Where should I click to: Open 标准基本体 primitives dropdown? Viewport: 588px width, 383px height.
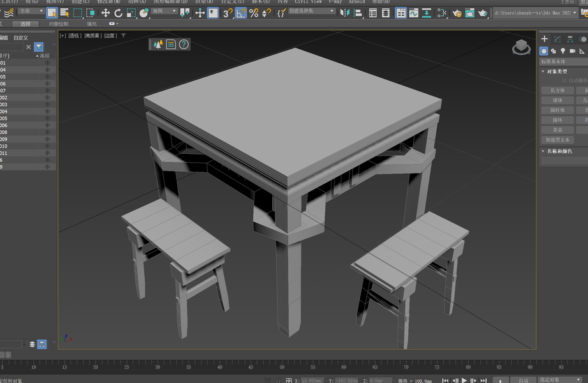[564, 61]
